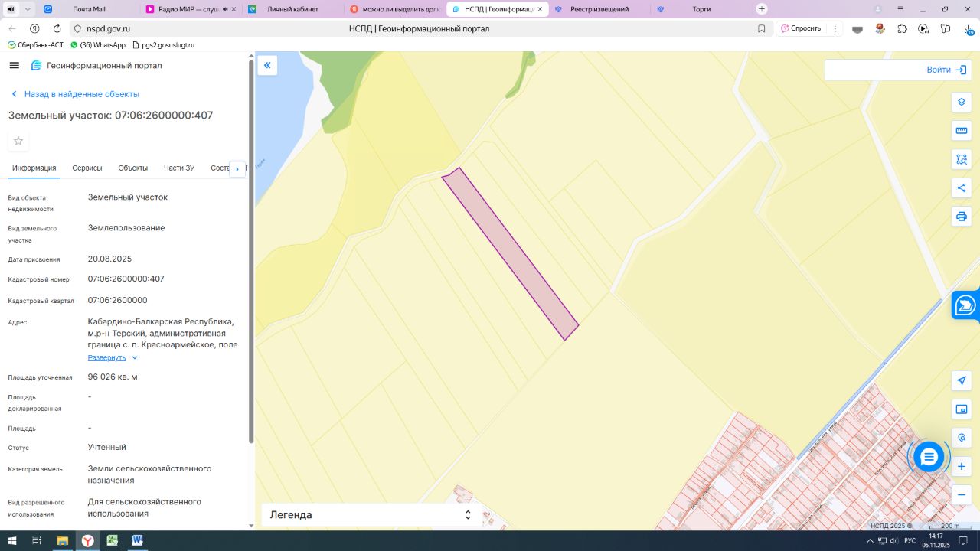
Task: Click the status value Учтенный
Action: pos(107,447)
